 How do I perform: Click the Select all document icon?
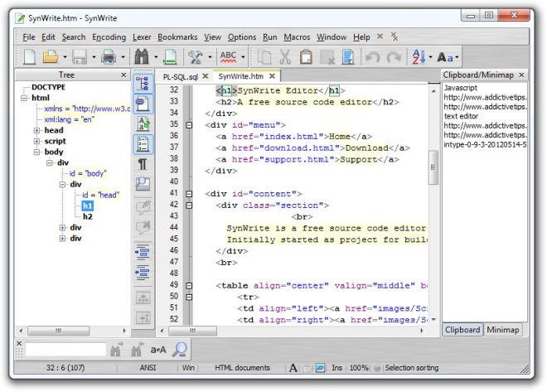pyautogui.click(x=348, y=57)
